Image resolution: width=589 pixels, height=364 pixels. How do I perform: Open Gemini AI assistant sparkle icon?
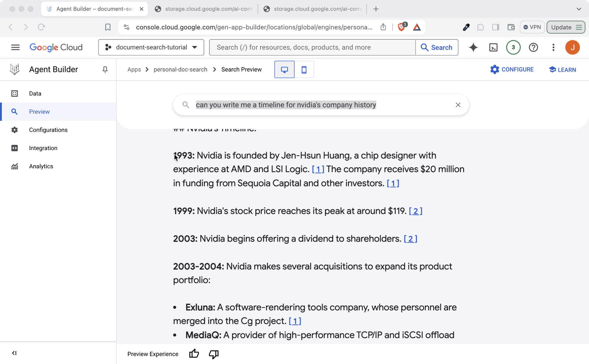tap(473, 47)
